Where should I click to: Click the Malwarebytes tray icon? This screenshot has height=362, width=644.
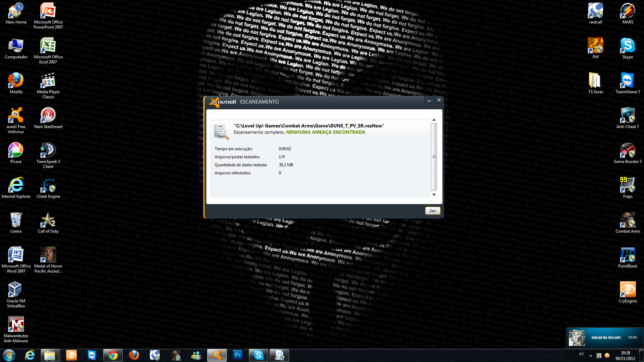click(x=599, y=356)
